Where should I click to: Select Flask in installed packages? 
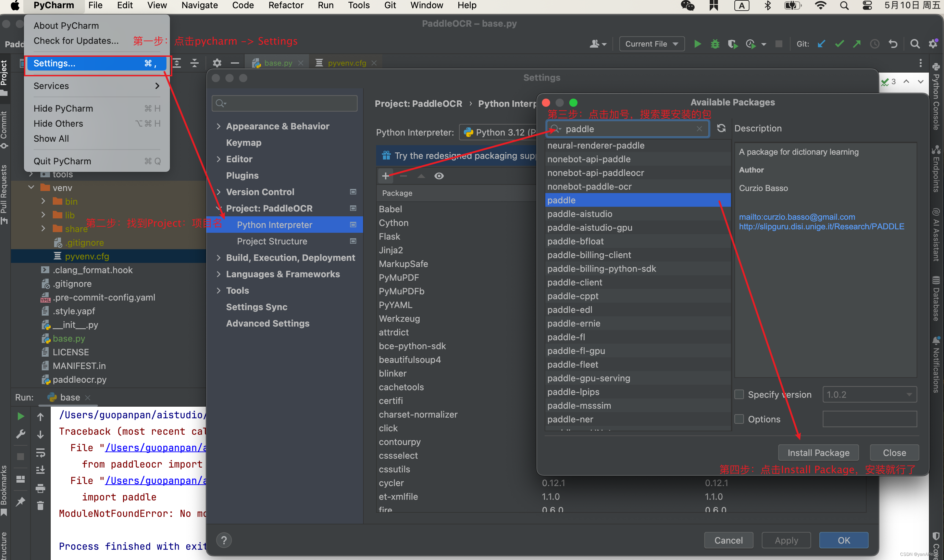[x=389, y=236]
